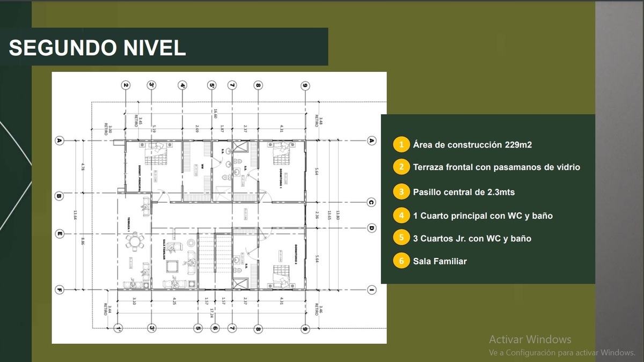Click the yellow number 1 badge

(x=400, y=145)
